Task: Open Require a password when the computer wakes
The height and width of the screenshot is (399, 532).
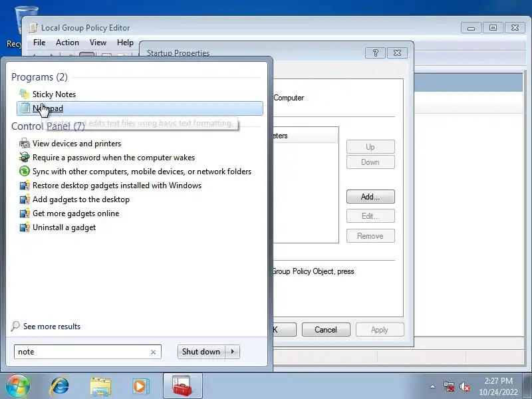Action: 107,158
